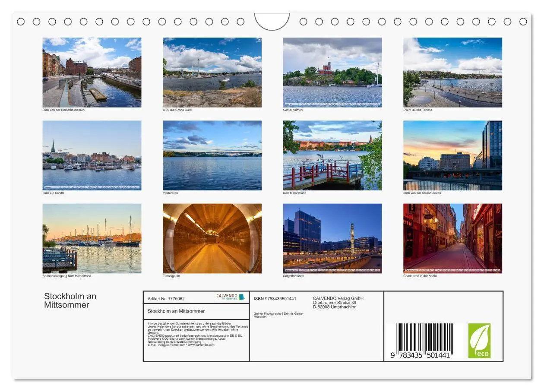Click the barcode number 9 783435 501441
544x392 pixels.
pos(421,355)
